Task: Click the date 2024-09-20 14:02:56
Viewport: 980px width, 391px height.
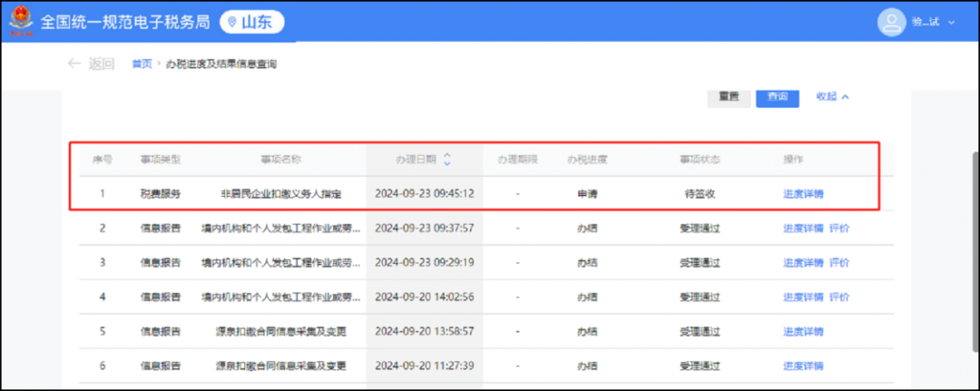Action: 425,298
